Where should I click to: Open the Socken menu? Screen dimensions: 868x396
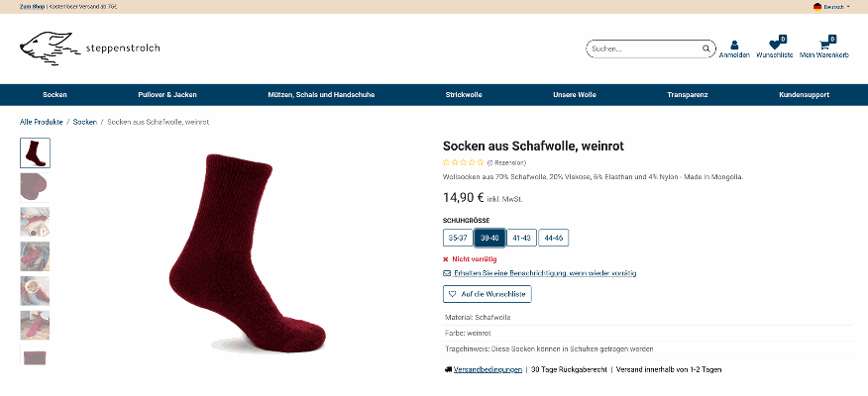[x=54, y=95]
